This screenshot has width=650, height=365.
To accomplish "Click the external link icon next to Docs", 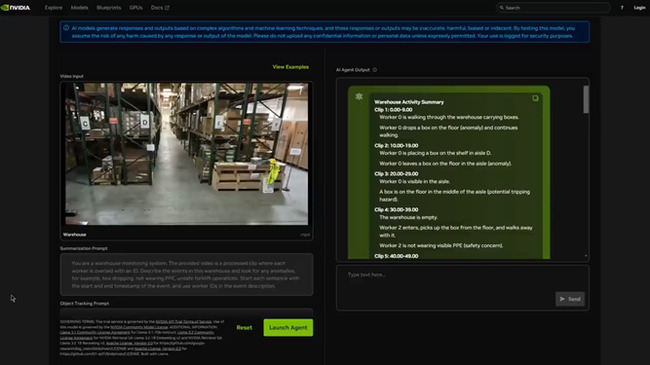I will point(167,8).
